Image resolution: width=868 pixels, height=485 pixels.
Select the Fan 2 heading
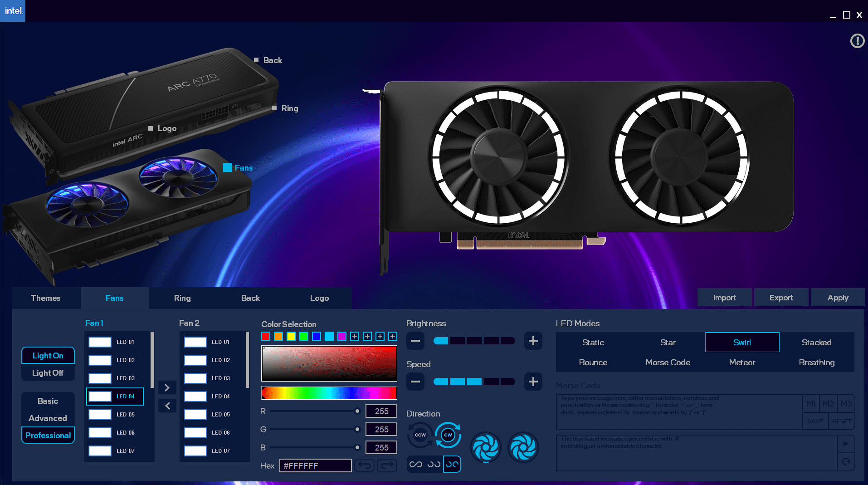[189, 323]
